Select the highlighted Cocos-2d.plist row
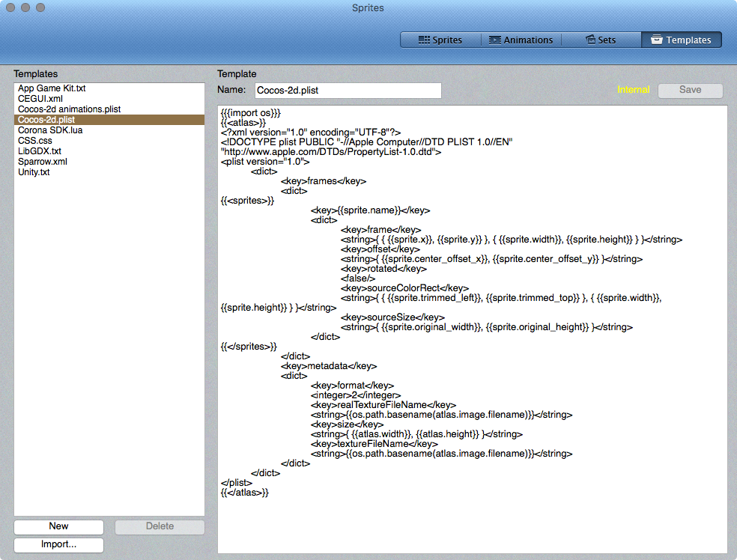 (109, 120)
